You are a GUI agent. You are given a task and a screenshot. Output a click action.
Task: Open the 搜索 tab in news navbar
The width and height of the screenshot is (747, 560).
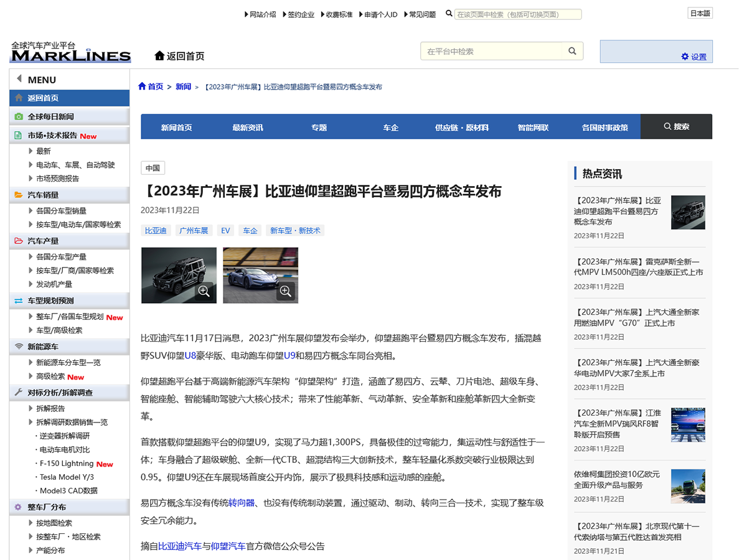(676, 126)
